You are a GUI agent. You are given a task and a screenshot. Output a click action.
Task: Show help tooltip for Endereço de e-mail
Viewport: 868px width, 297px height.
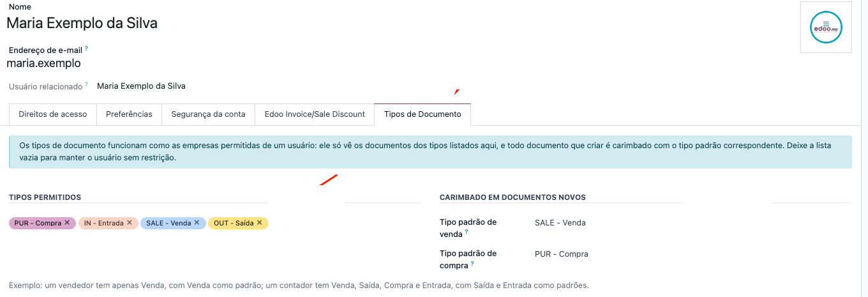point(86,48)
